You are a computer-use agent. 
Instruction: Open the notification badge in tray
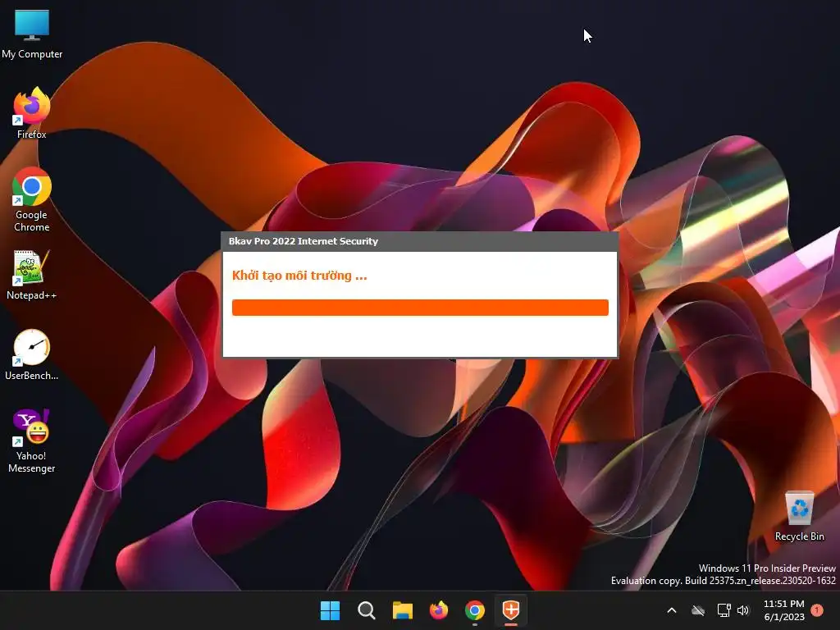tap(817, 610)
